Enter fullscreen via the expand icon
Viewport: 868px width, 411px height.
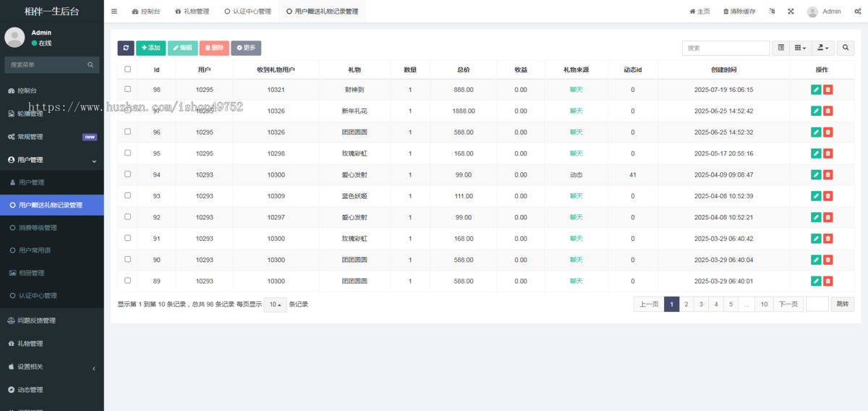point(791,12)
